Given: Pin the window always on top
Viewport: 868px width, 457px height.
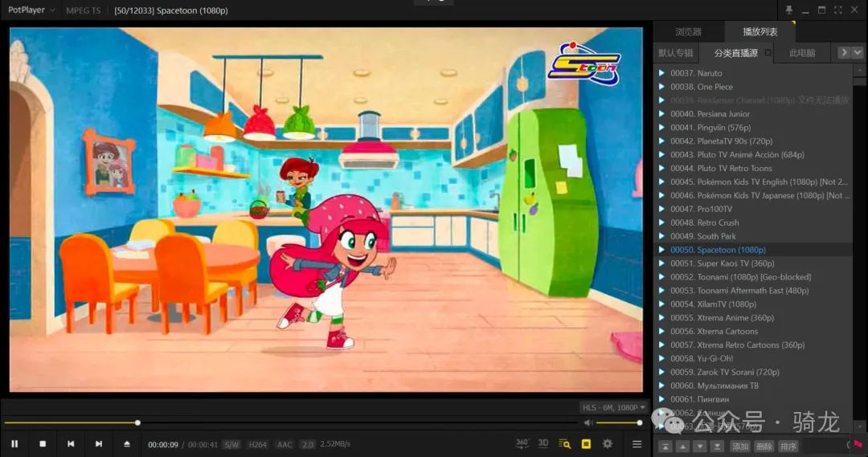Looking at the screenshot, I should (x=788, y=10).
